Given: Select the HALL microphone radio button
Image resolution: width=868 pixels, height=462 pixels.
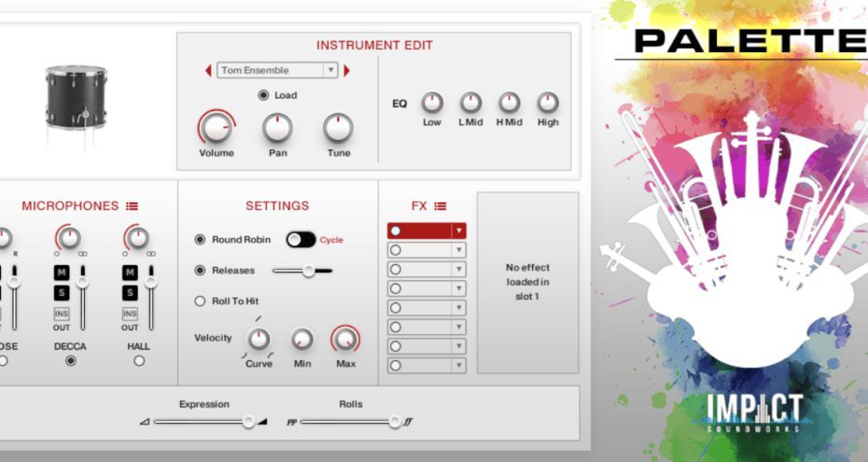Looking at the screenshot, I should pyautogui.click(x=139, y=361).
